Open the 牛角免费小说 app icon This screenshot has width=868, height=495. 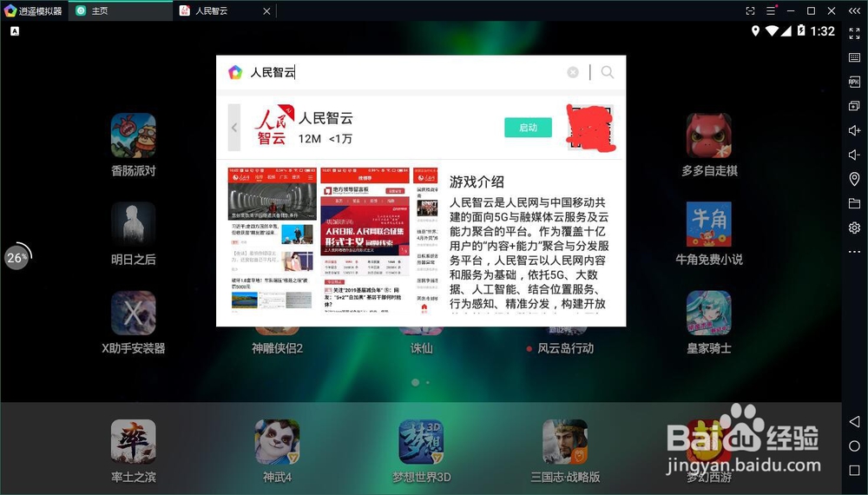pos(708,224)
